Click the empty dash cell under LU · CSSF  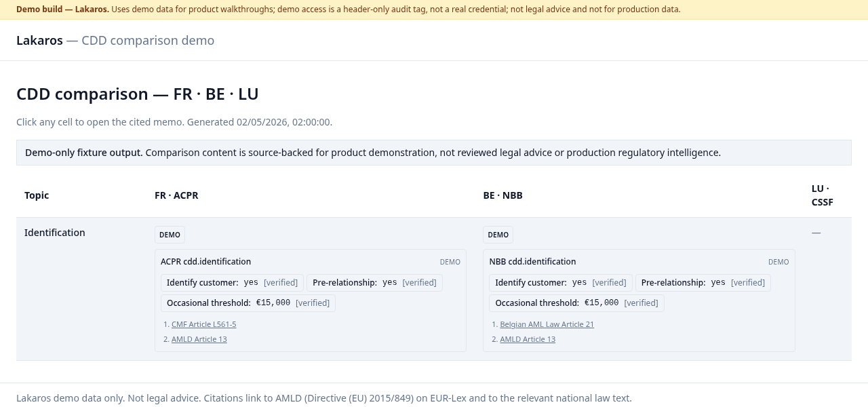coord(816,233)
